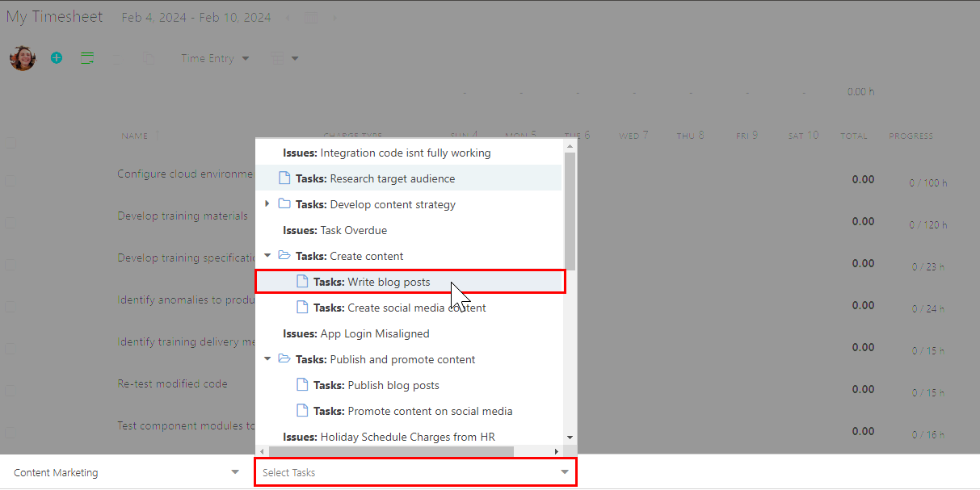Open the calendar icon beside the date range
This screenshot has width=980, height=490.
coord(311,17)
